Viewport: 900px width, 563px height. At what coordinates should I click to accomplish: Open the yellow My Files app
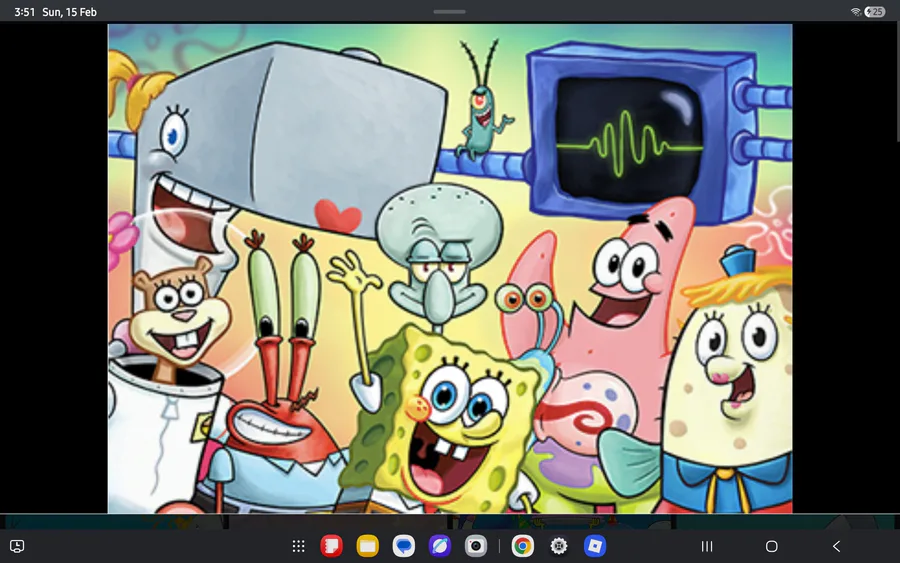pyautogui.click(x=367, y=546)
